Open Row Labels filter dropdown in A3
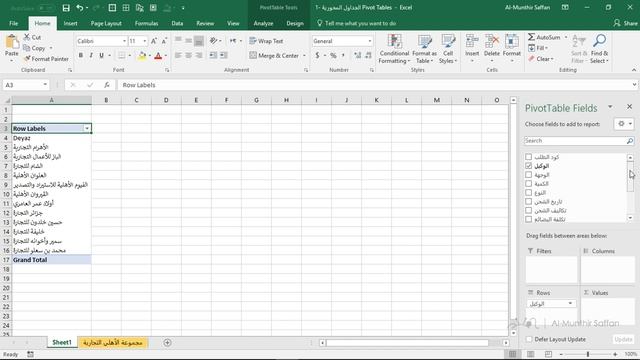The width and height of the screenshot is (640, 360). click(87, 129)
